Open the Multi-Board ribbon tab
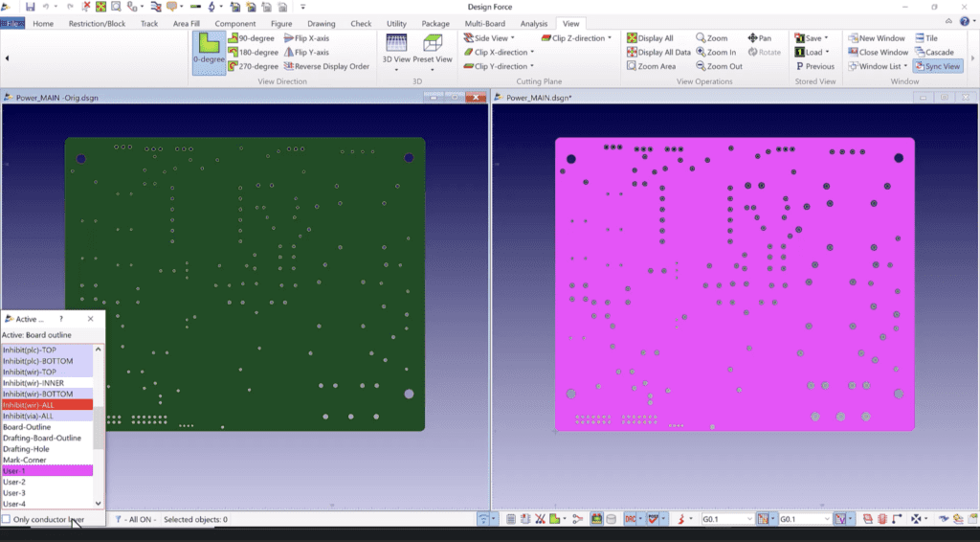 pos(484,23)
